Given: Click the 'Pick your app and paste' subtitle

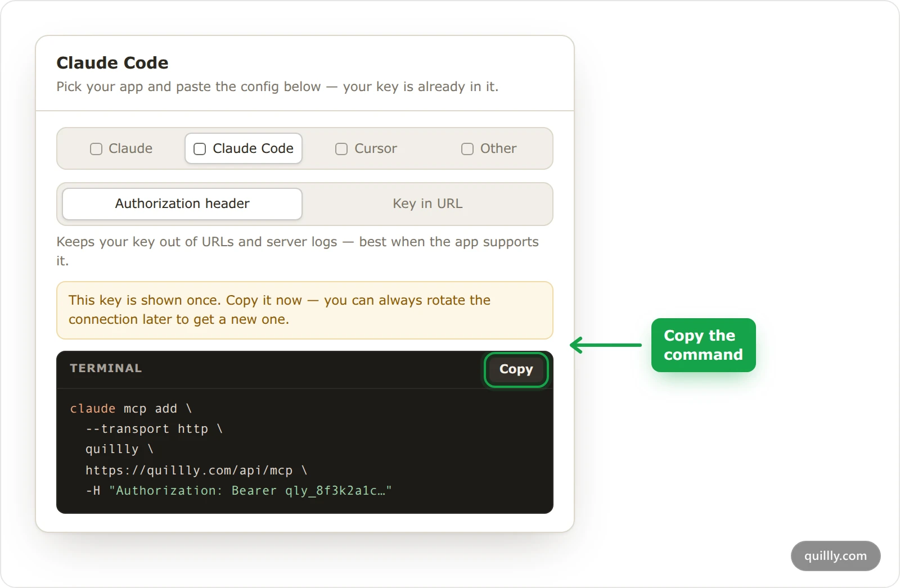Looking at the screenshot, I should 277,87.
